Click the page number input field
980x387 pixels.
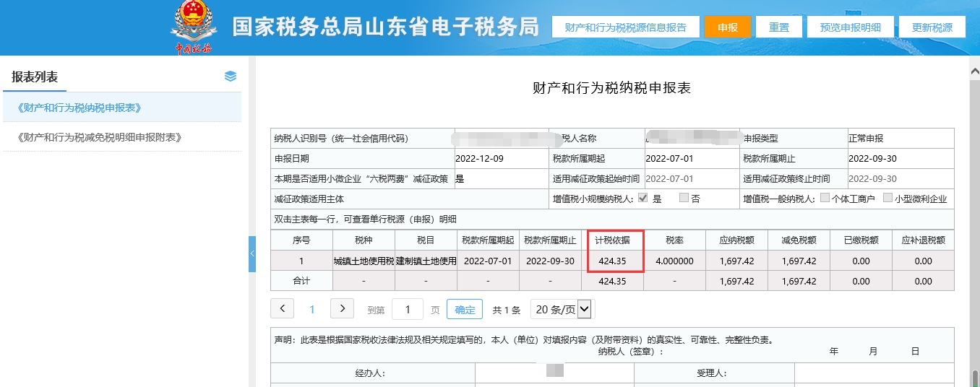click(408, 310)
